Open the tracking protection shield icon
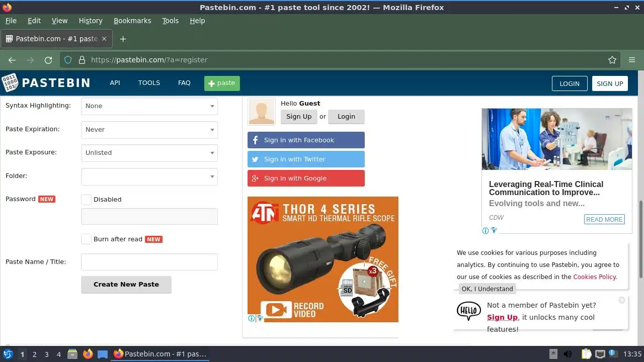 click(x=68, y=60)
